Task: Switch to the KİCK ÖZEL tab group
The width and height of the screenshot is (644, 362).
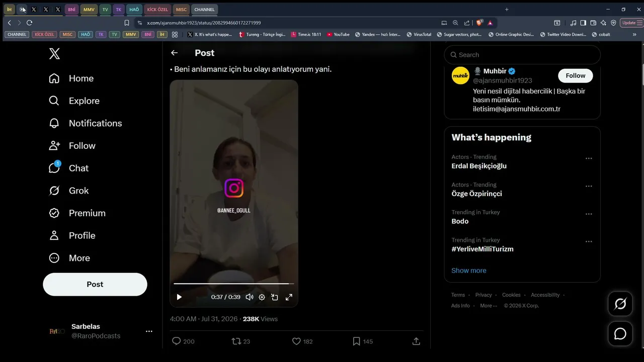Action: click(157, 10)
